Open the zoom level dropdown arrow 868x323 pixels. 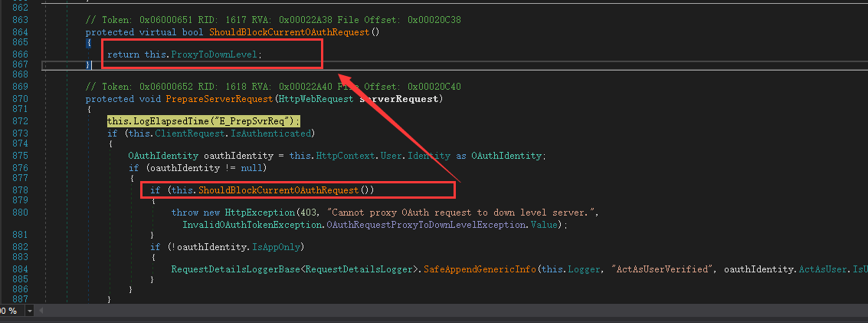click(x=30, y=311)
